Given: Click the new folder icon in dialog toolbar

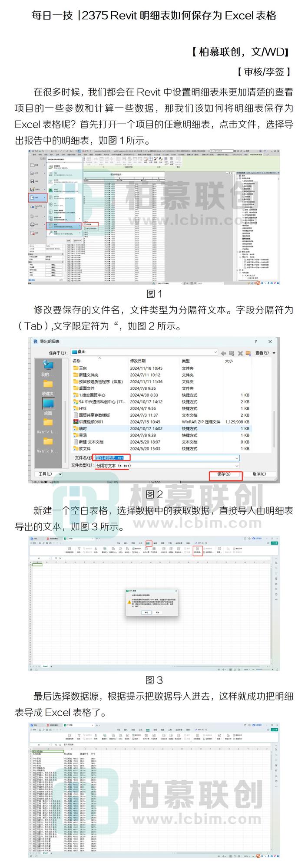Looking at the screenshot, I should tap(248, 353).
